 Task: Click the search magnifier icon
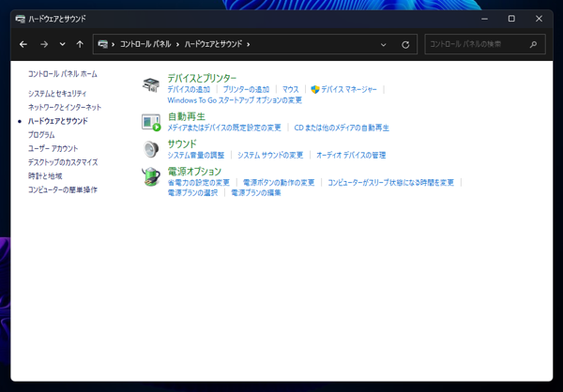coord(534,44)
